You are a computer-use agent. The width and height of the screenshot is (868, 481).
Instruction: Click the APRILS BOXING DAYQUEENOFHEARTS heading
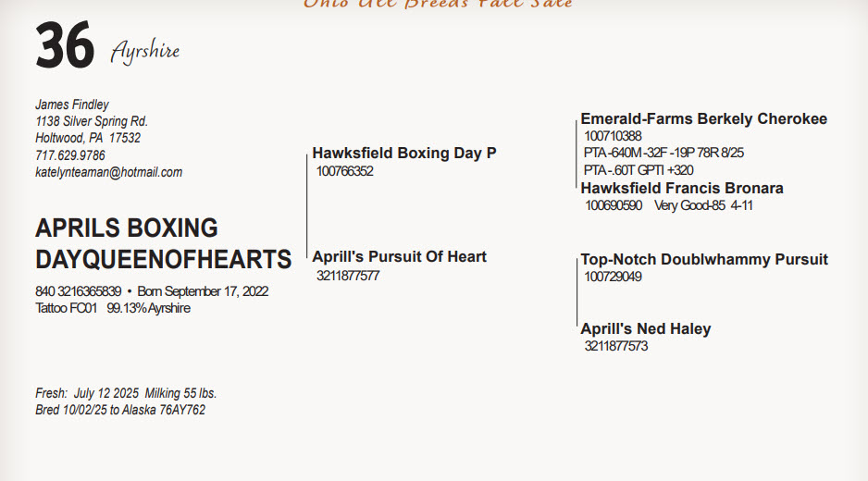pos(163,243)
